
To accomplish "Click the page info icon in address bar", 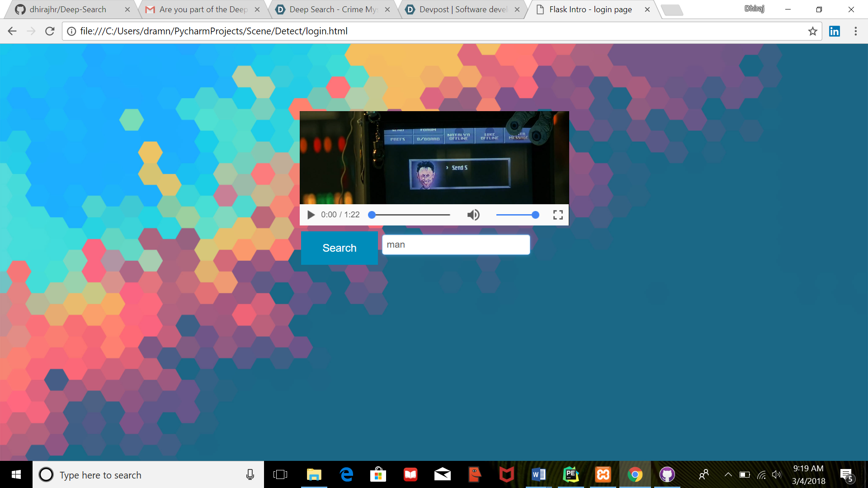I will [x=71, y=31].
